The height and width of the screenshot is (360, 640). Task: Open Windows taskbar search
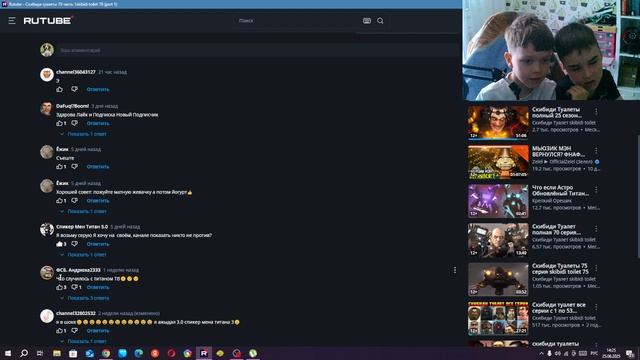pos(24,353)
